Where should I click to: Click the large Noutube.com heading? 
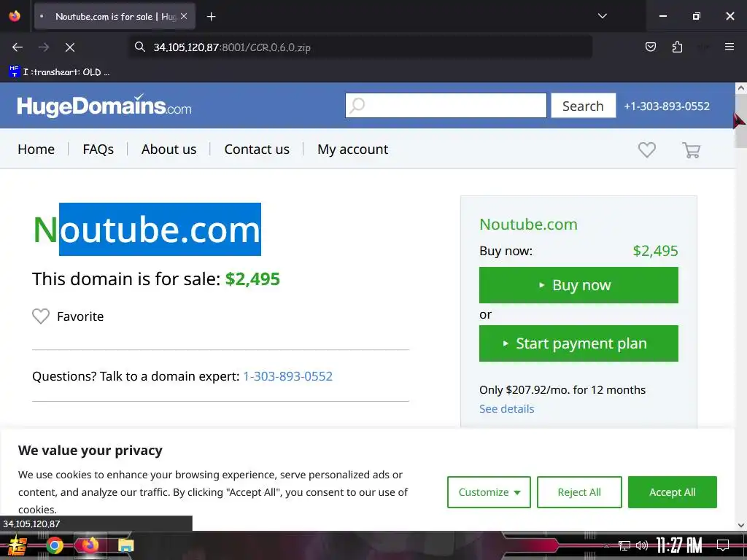(147, 230)
